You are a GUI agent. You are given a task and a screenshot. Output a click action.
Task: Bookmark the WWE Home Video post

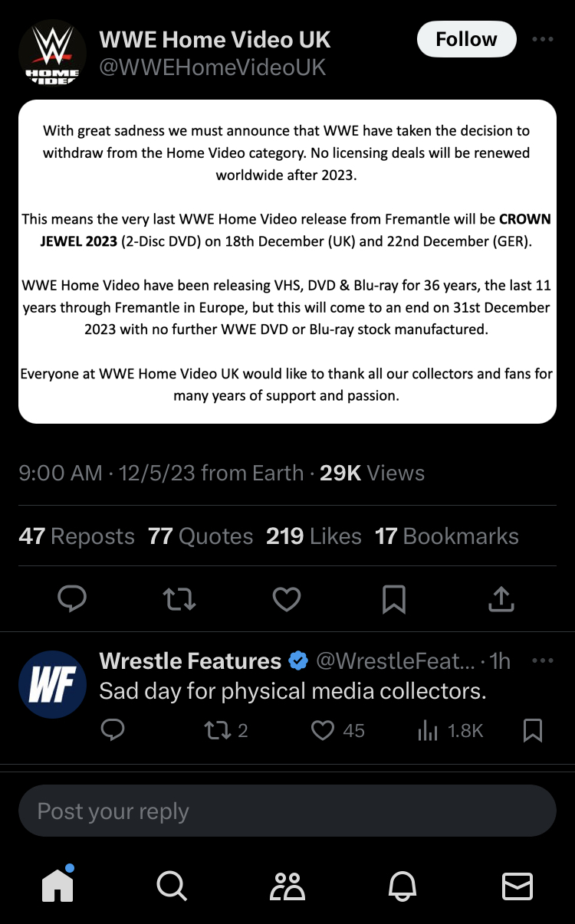pos(394,599)
